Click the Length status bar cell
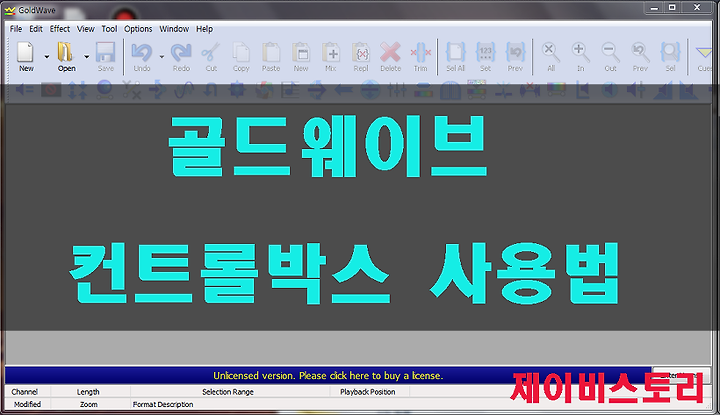Viewport: 720px width, 415px height. (88, 392)
